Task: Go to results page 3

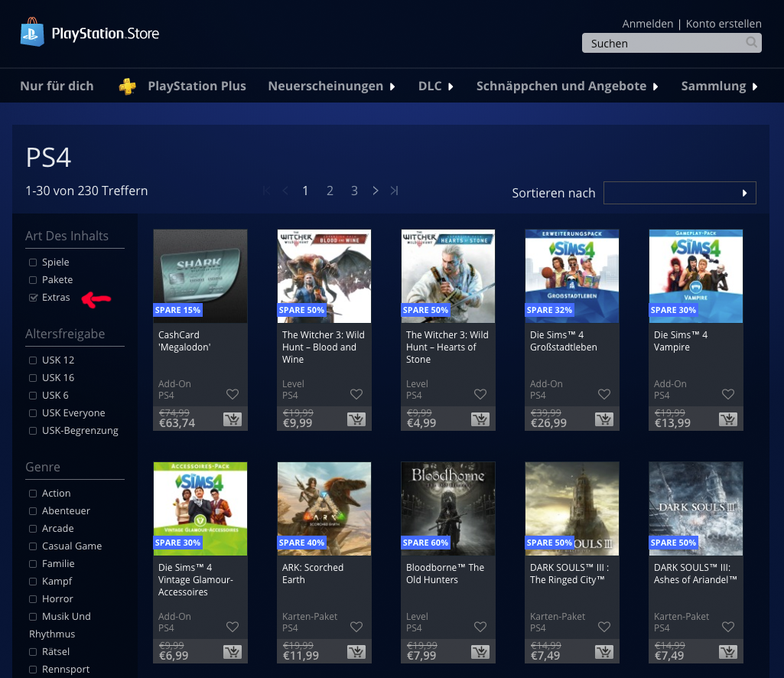Action: click(354, 191)
